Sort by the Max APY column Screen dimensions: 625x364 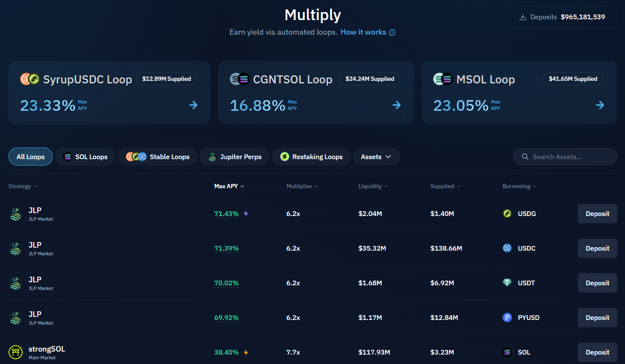point(229,186)
